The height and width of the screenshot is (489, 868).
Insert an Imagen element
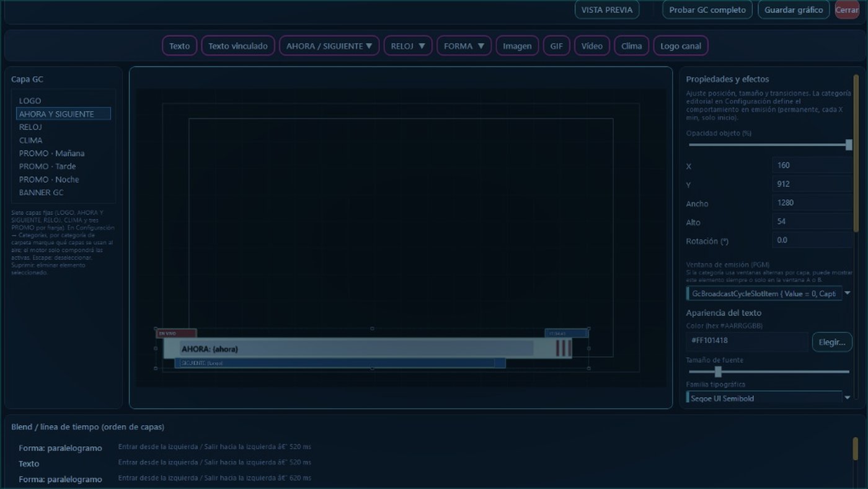(517, 46)
